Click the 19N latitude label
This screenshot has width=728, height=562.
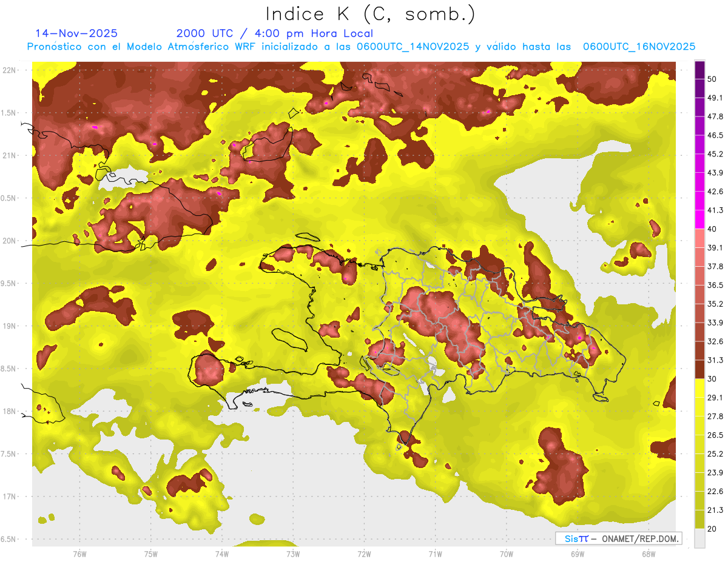[10, 326]
